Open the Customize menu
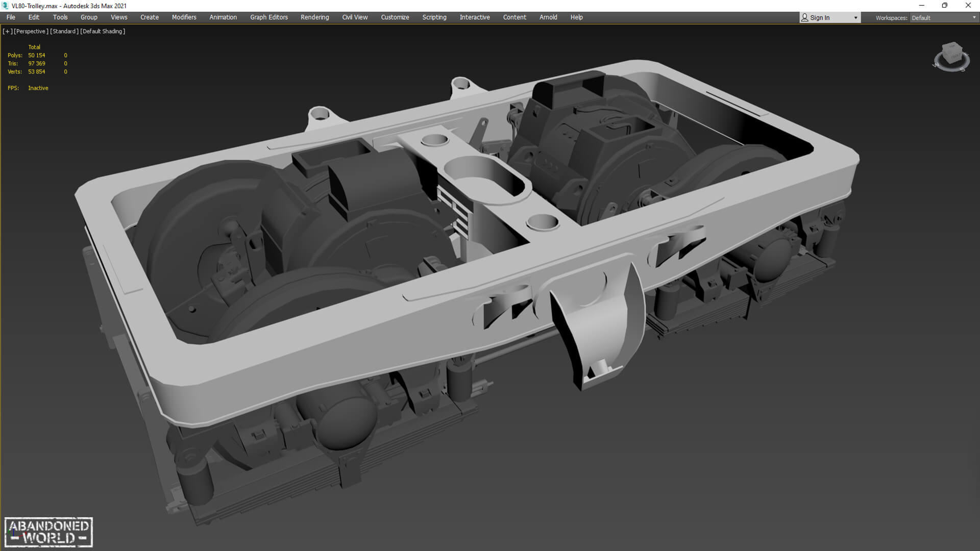Screen dimensions: 980x551 [395, 17]
